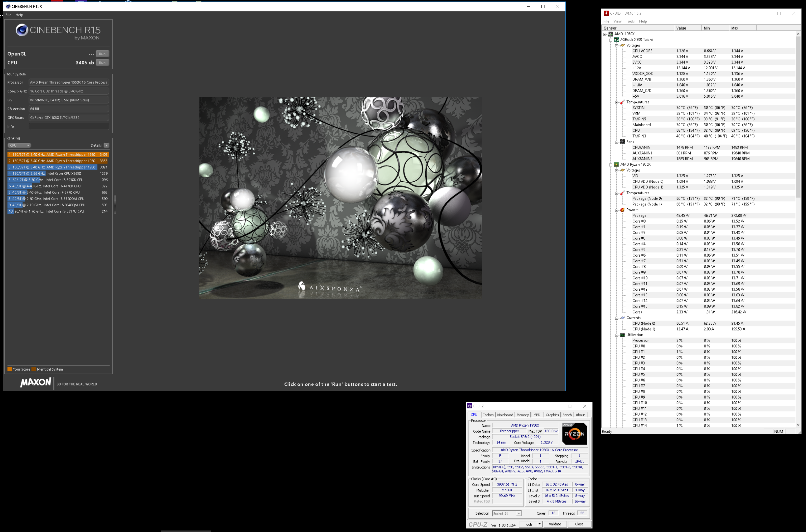
Task: Click the orange Your Score legend swatch
Action: (10, 369)
